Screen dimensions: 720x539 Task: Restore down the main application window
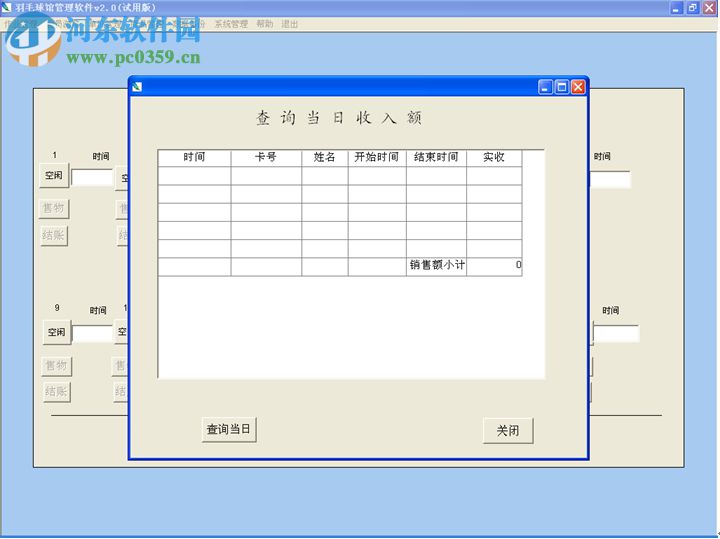click(692, 7)
